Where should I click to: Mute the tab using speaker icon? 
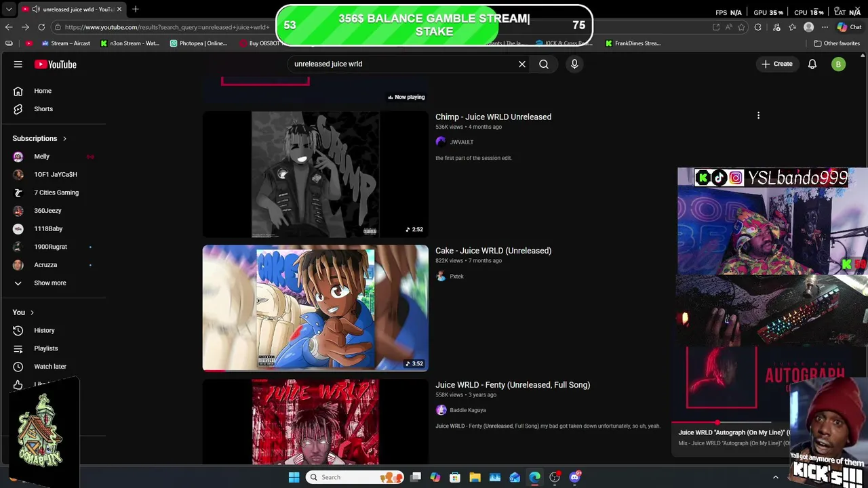pyautogui.click(x=35, y=9)
